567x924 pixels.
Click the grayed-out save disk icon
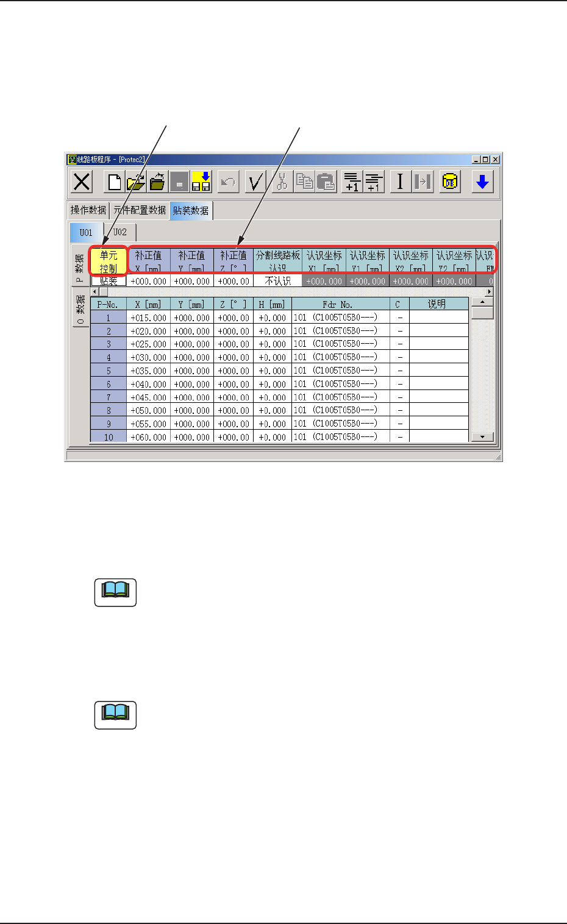pos(179,182)
